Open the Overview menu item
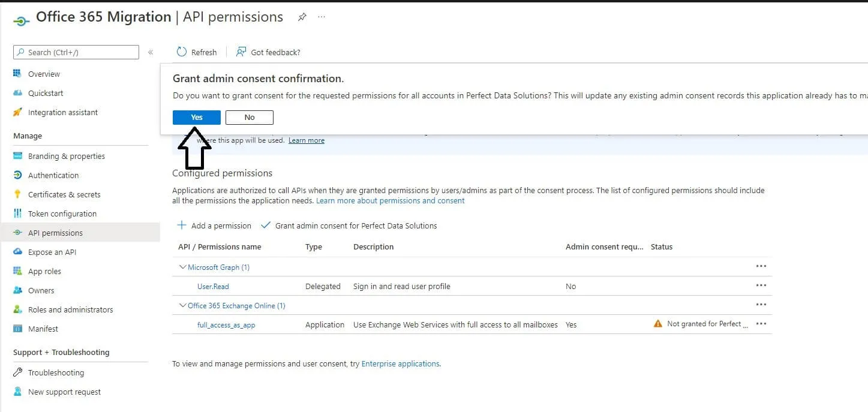 click(x=44, y=74)
